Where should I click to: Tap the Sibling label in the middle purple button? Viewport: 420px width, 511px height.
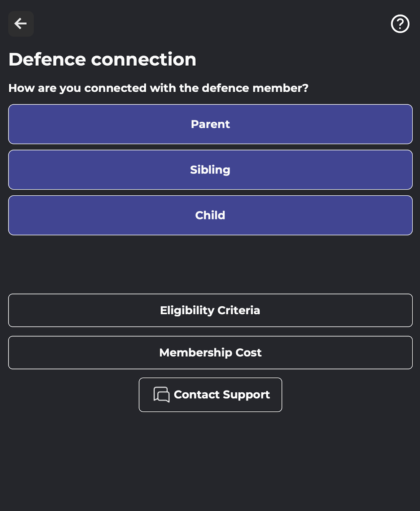point(210,170)
